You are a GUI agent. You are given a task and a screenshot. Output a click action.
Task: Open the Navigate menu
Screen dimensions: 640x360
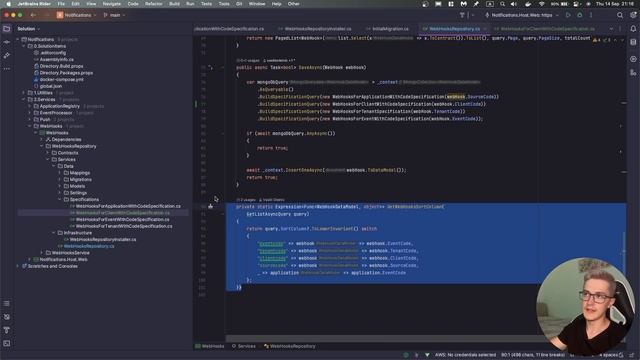click(111, 4)
